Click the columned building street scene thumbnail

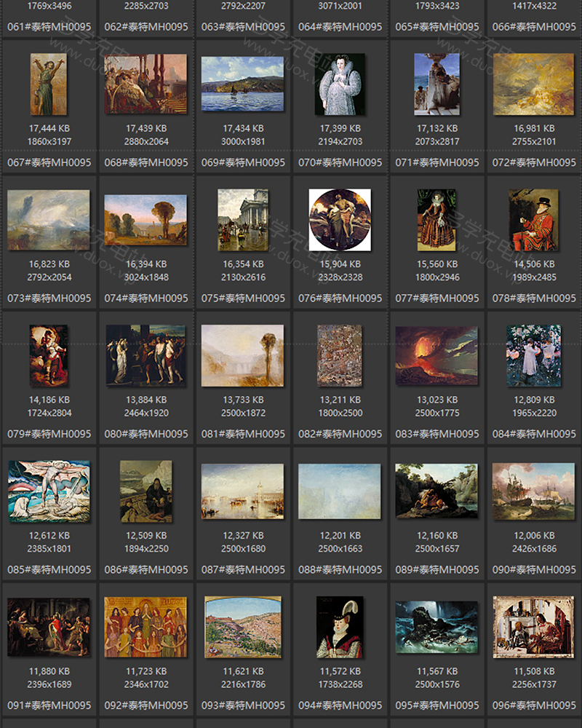(242, 220)
